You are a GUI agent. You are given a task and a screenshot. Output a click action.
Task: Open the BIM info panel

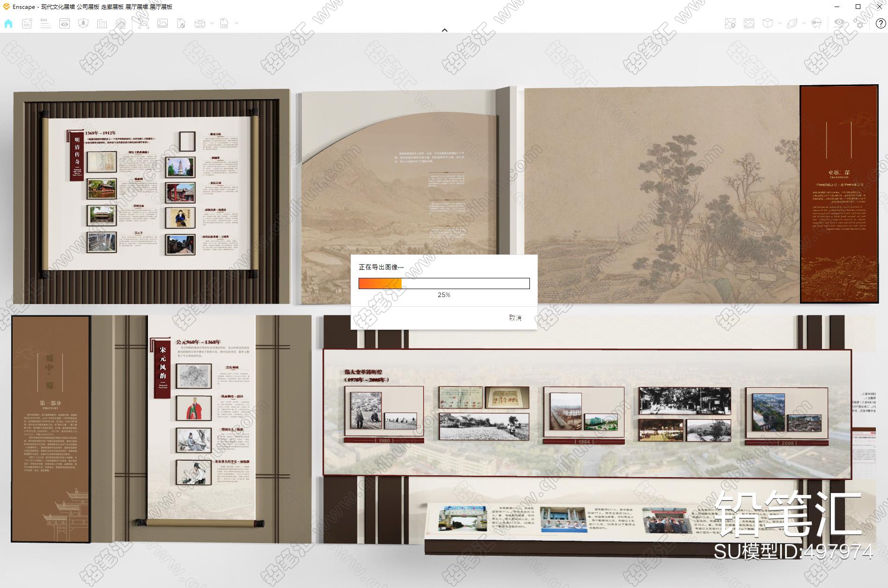pyautogui.click(x=45, y=23)
